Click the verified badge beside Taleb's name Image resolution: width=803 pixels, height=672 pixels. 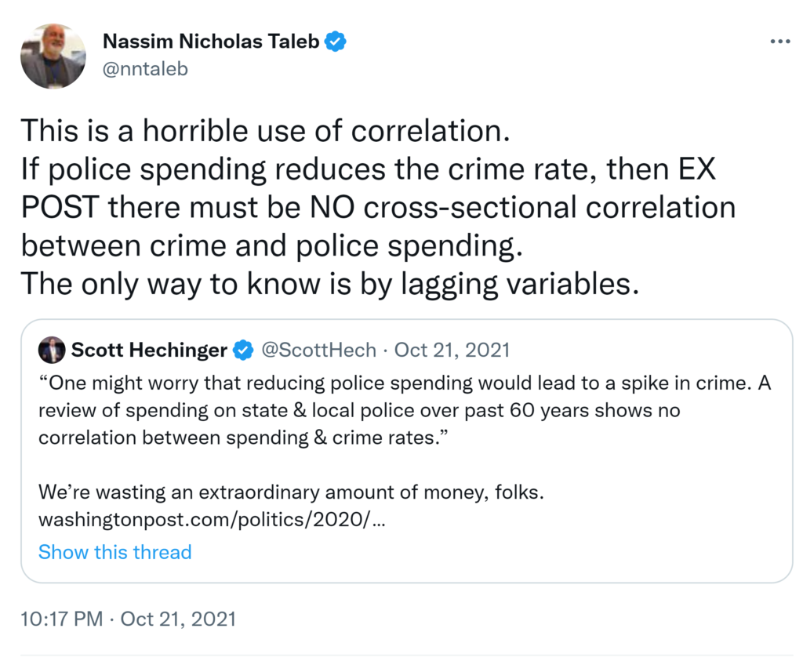coord(336,42)
